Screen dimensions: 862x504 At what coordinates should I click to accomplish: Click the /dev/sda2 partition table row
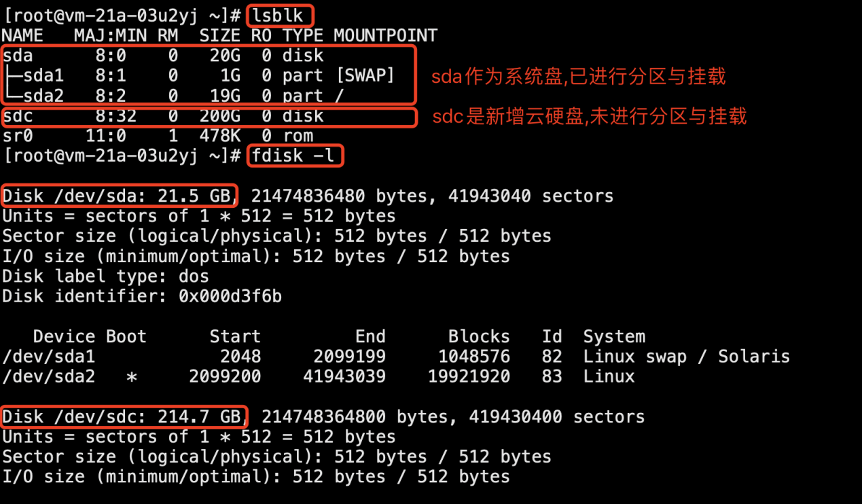[x=319, y=376]
